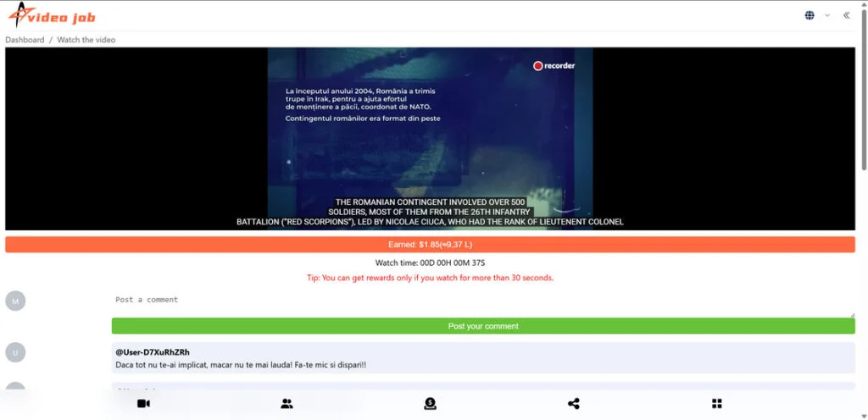Open profile @User-D7XuRhZRh
Screen dimensions: 868x420
pyautogui.click(x=153, y=352)
